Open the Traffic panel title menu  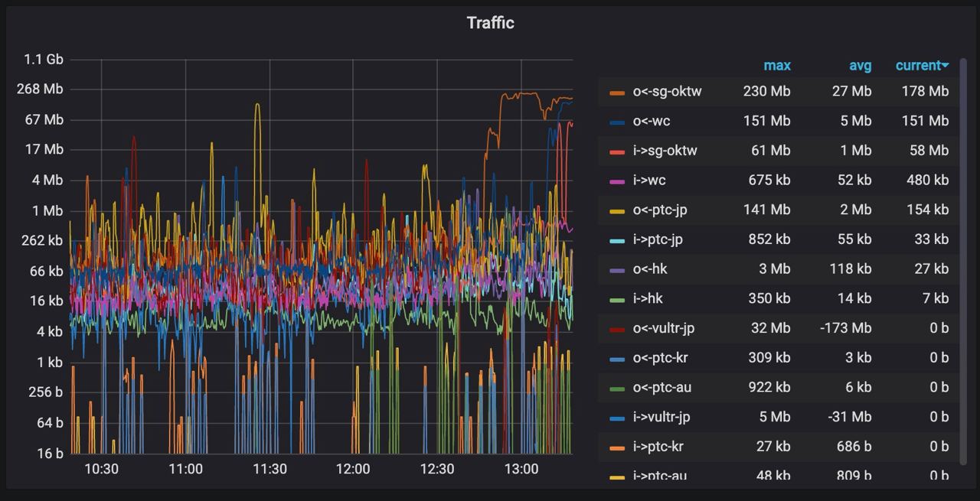pyautogui.click(x=491, y=23)
